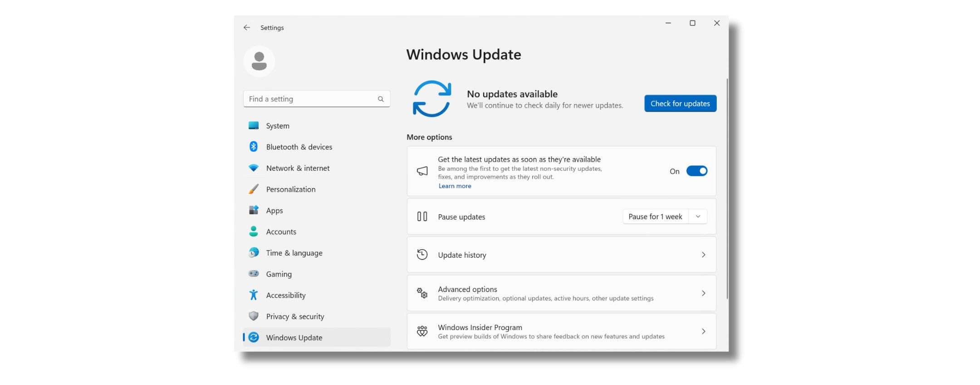Open Advanced options via its chevron
980x385 pixels.
[703, 293]
